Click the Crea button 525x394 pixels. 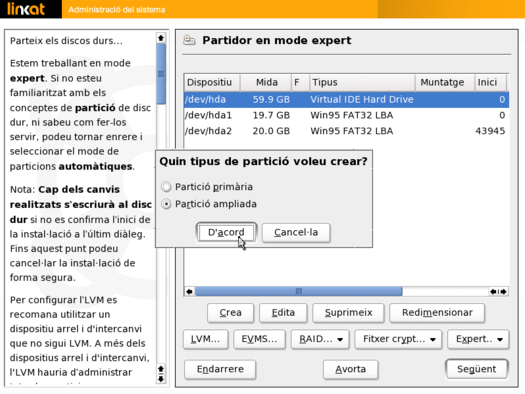click(230, 313)
